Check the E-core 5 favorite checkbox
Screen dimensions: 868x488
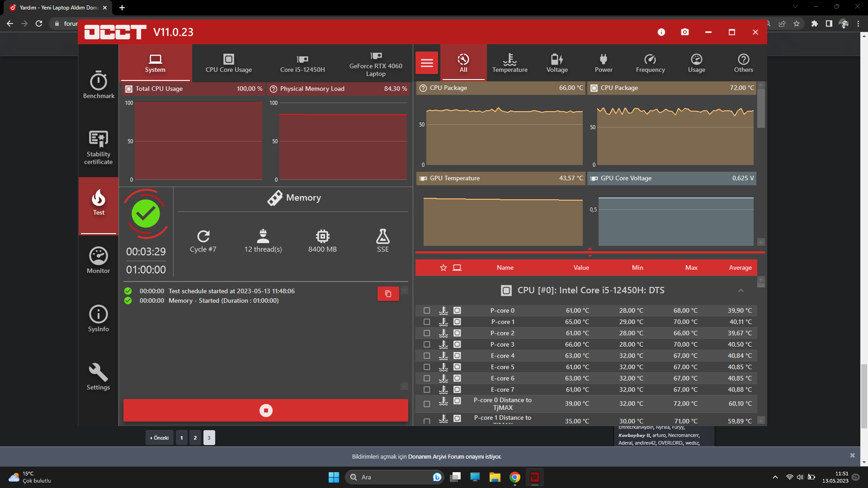(x=427, y=367)
